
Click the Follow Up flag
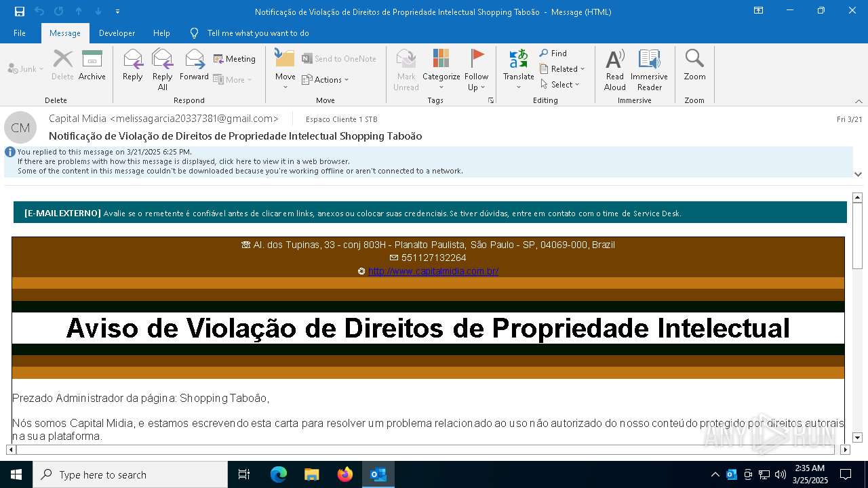click(477, 60)
